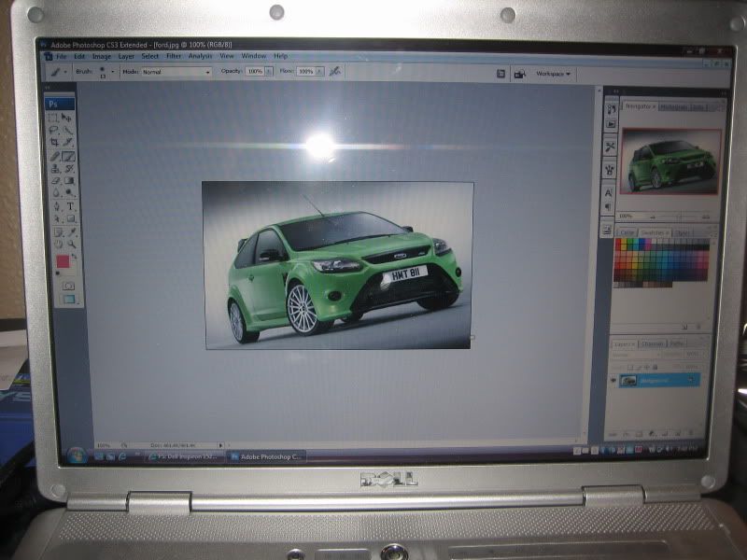The height and width of the screenshot is (560, 747).
Task: Switch to the Paths tab
Action: 676,343
